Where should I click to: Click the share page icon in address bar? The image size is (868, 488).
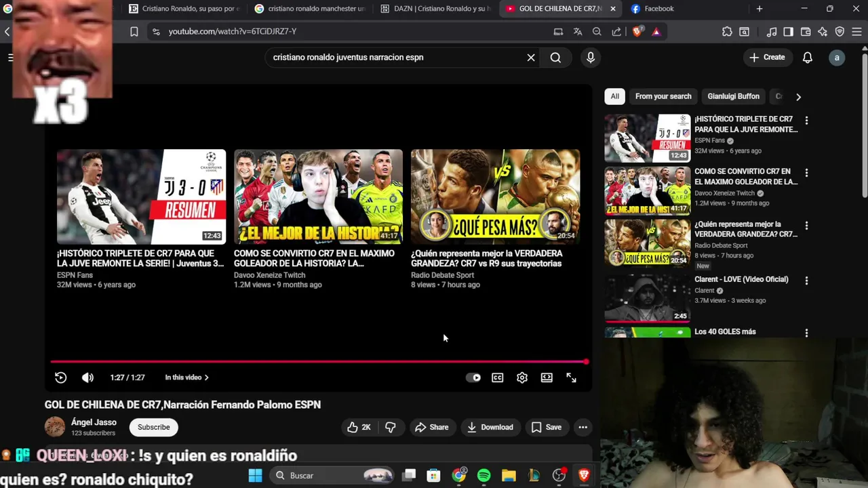[x=616, y=31]
